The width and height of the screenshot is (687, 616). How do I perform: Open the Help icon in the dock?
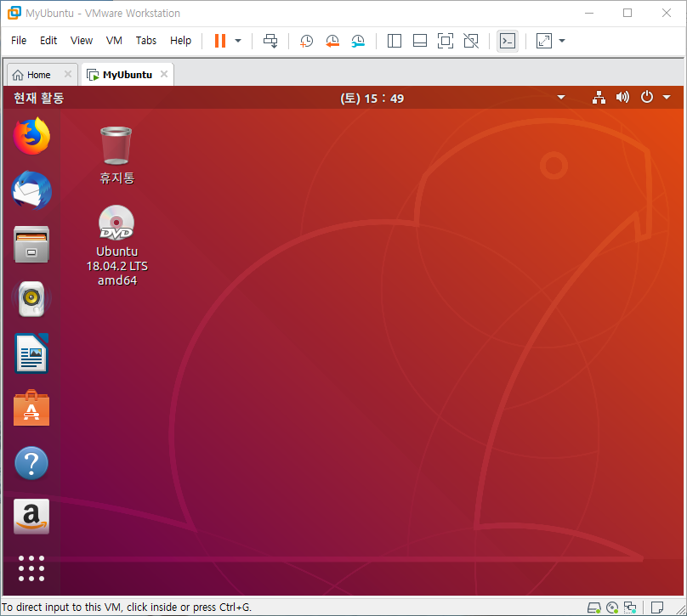click(x=31, y=463)
